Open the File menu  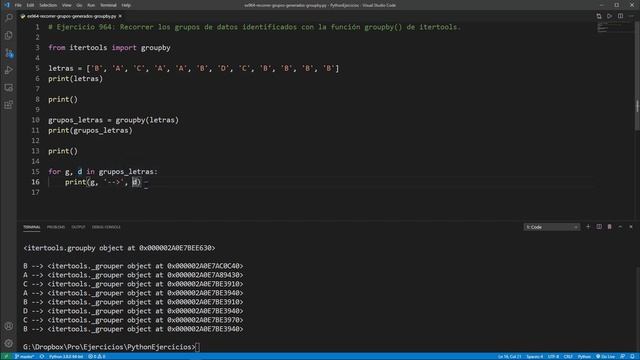click(18, 5)
